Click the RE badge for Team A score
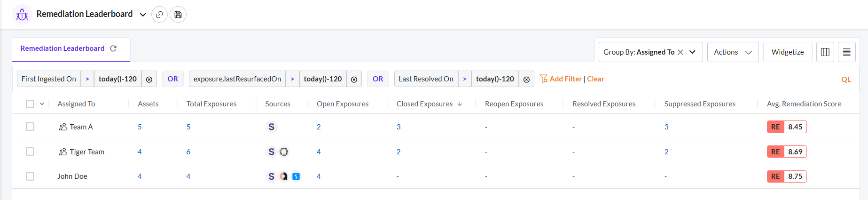Image resolution: width=868 pixels, height=200 pixels. [775, 127]
